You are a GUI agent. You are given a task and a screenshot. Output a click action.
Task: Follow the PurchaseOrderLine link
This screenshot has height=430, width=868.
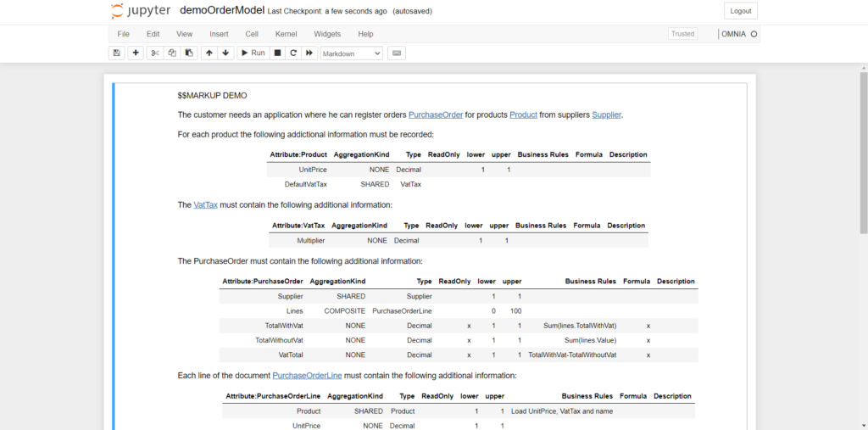(307, 375)
